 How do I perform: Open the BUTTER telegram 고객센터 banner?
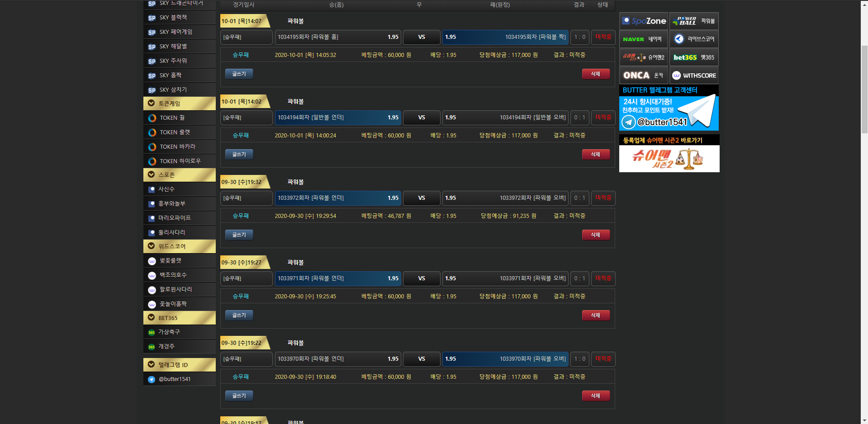click(x=669, y=108)
